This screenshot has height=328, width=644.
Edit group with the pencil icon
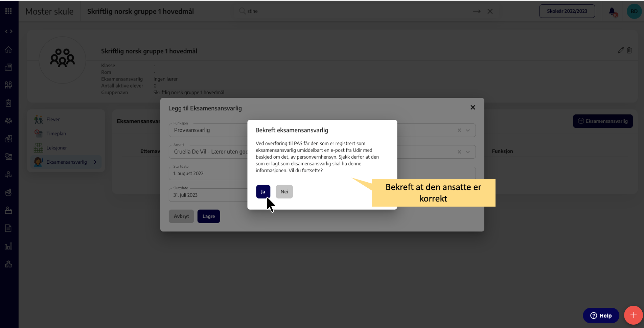(621, 50)
